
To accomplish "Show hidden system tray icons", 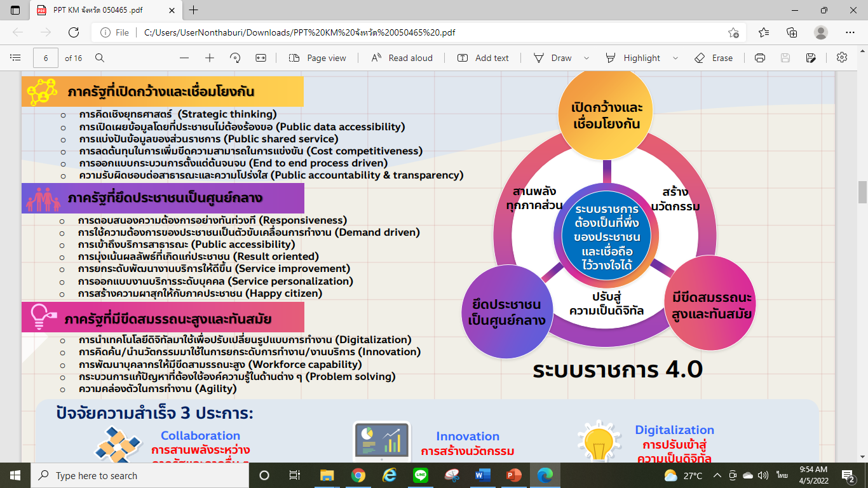I will [x=717, y=475].
